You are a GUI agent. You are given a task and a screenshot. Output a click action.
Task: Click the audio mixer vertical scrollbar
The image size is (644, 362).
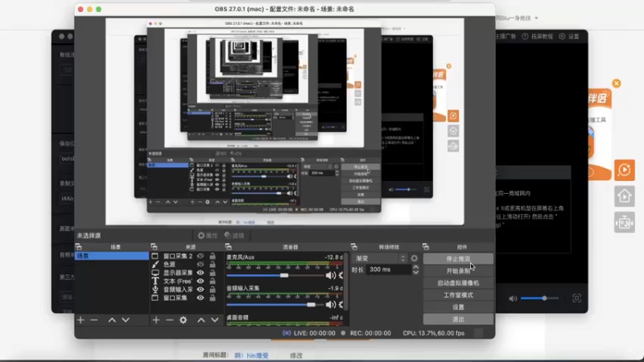pos(345,281)
